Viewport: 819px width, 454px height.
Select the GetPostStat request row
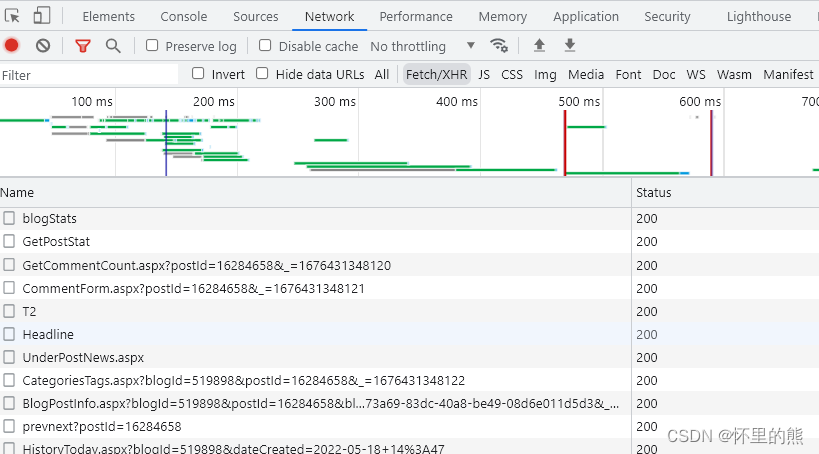tap(410, 241)
